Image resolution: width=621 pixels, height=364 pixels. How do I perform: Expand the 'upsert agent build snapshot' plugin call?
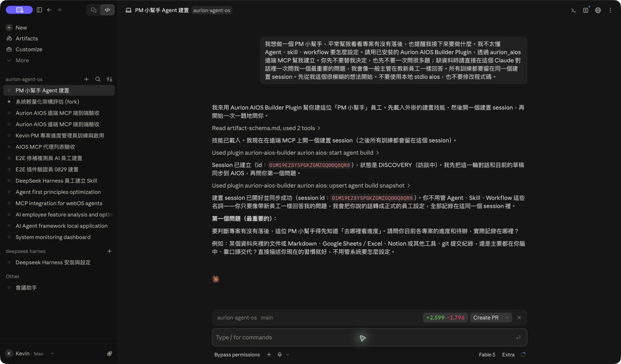[311, 185]
